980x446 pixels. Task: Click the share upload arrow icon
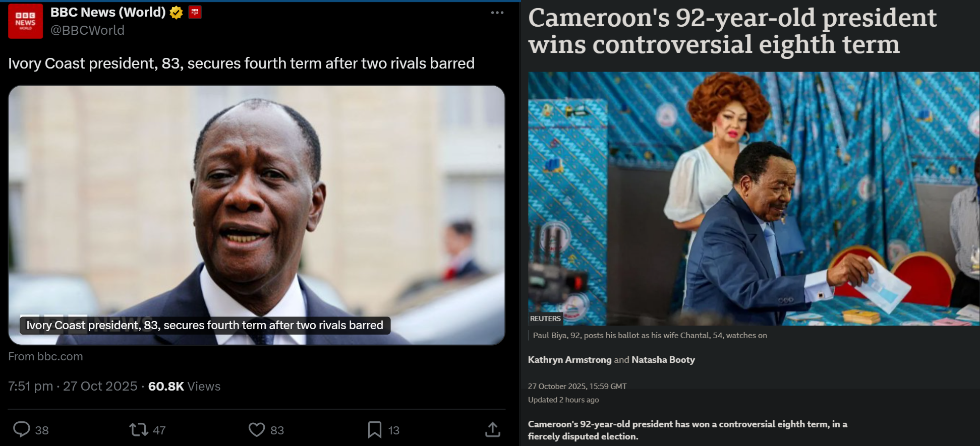(x=493, y=429)
